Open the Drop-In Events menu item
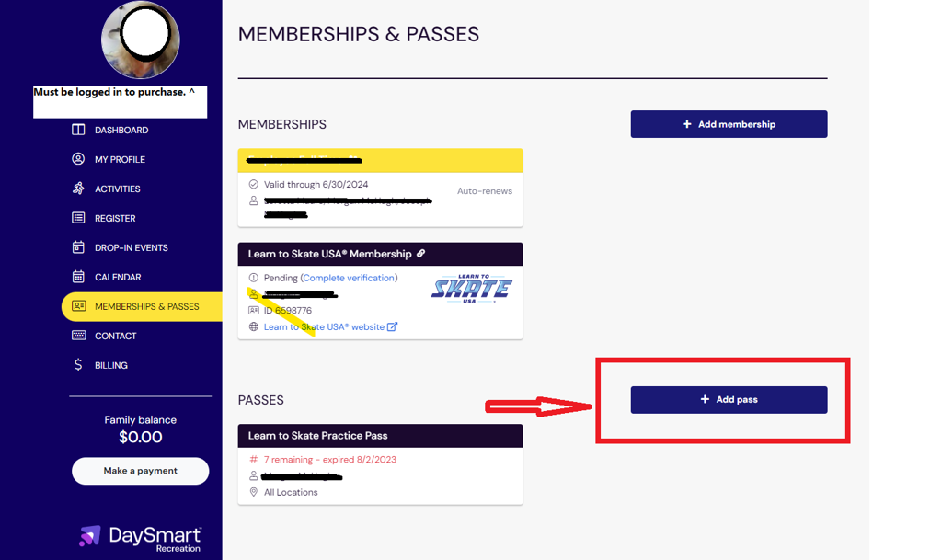Image resolution: width=942 pixels, height=560 pixels. (131, 247)
